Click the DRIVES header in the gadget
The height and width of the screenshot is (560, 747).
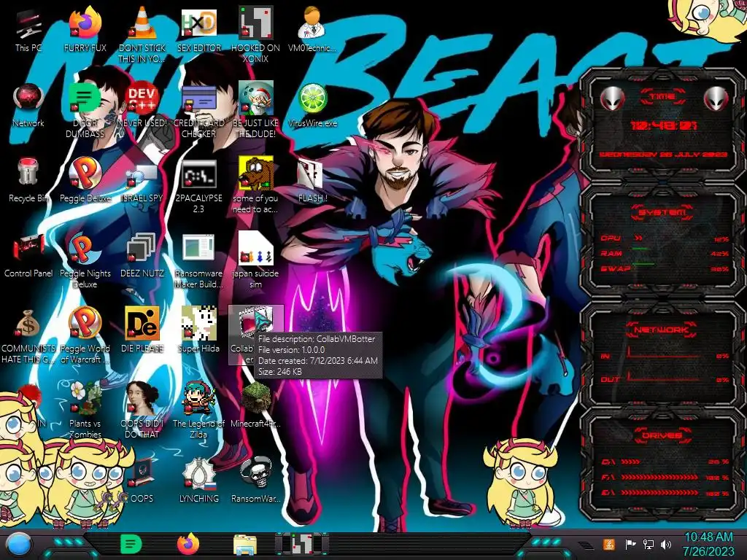tap(662, 435)
